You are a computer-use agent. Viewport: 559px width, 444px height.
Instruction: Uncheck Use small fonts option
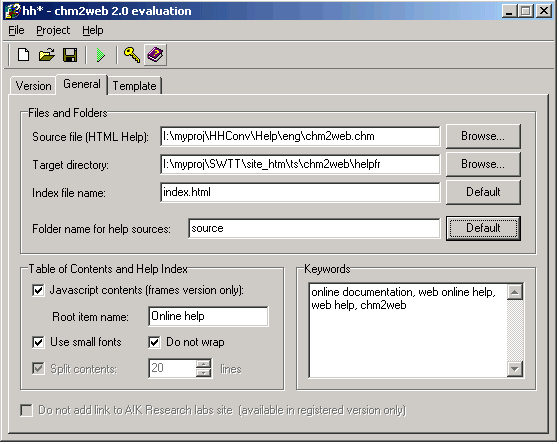coord(38,342)
